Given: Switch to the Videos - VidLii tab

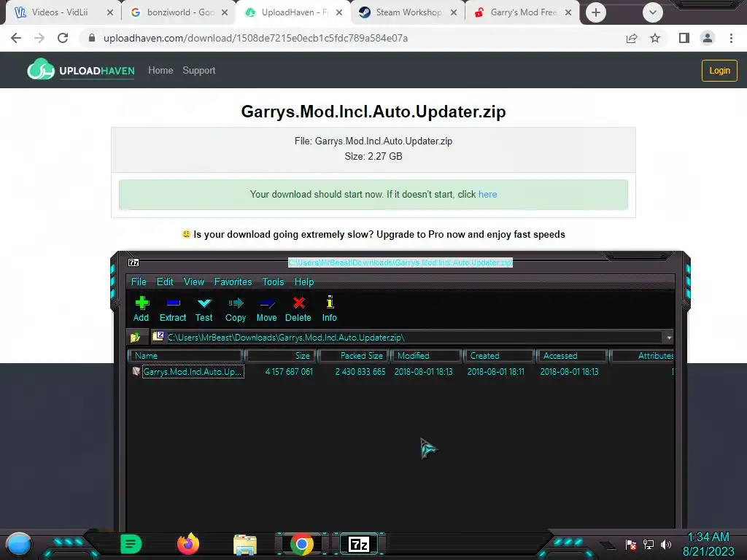Looking at the screenshot, I should (x=63, y=12).
